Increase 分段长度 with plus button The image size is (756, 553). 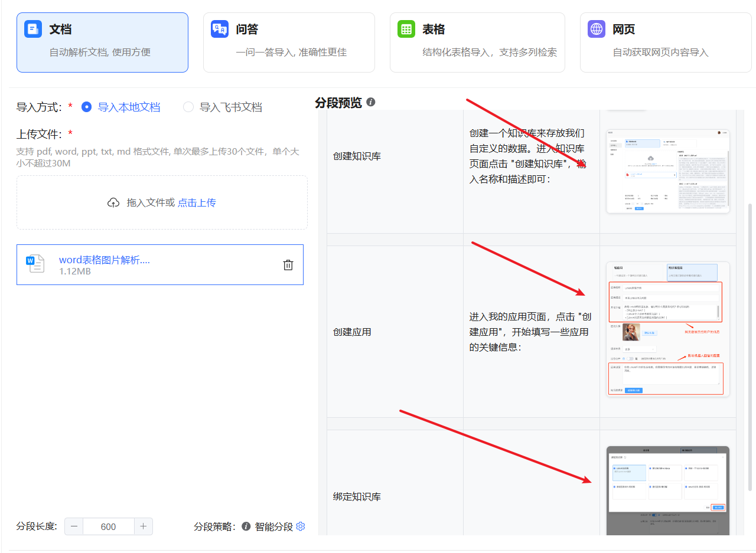tap(144, 526)
